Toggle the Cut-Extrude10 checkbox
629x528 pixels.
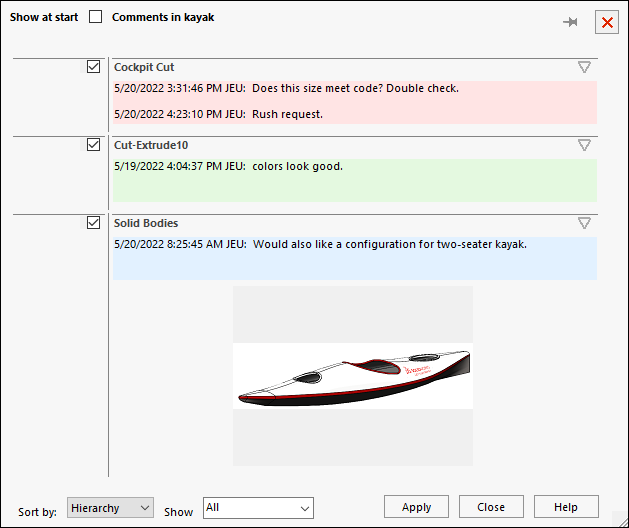94,145
